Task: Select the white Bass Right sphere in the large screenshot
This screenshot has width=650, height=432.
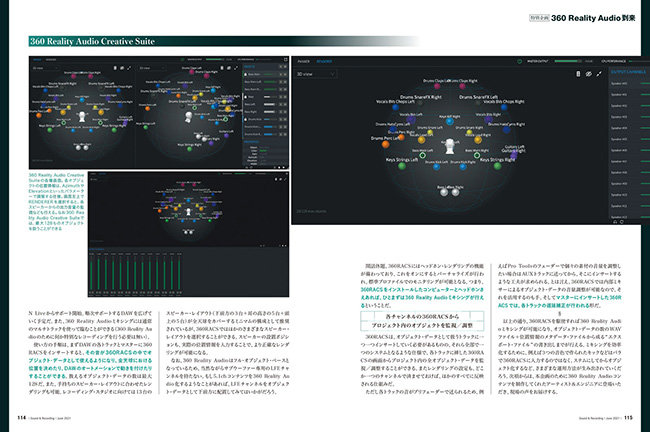Action: pyautogui.click(x=455, y=192)
